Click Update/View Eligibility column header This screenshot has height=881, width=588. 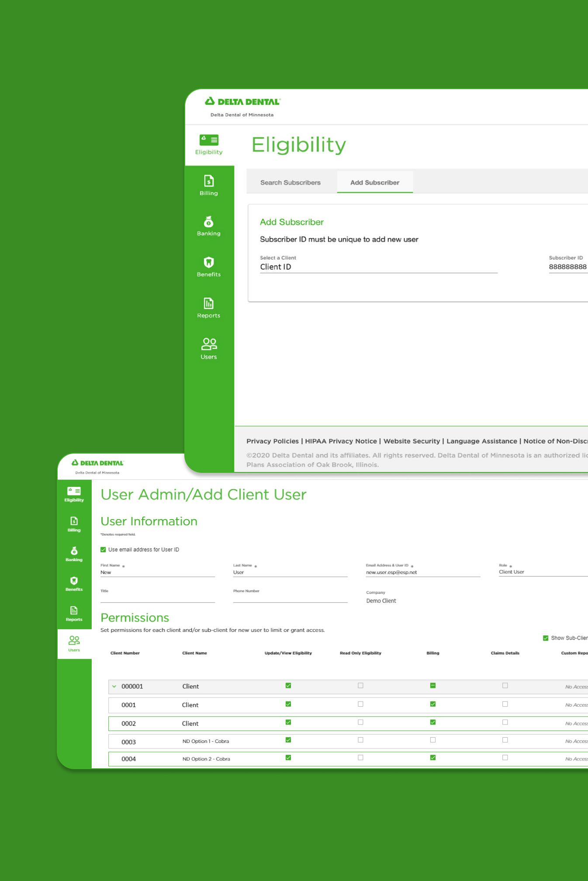tap(288, 653)
